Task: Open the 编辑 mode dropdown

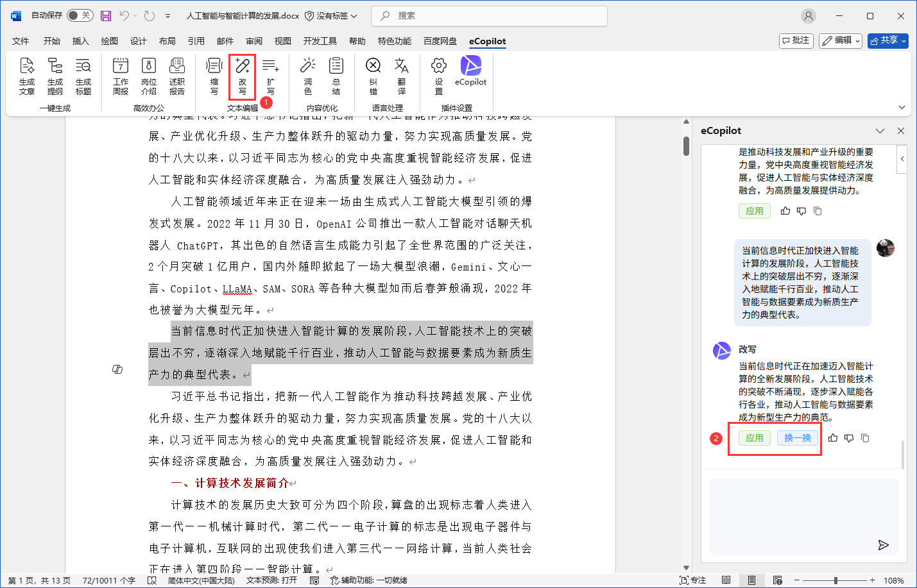Action: (841, 40)
